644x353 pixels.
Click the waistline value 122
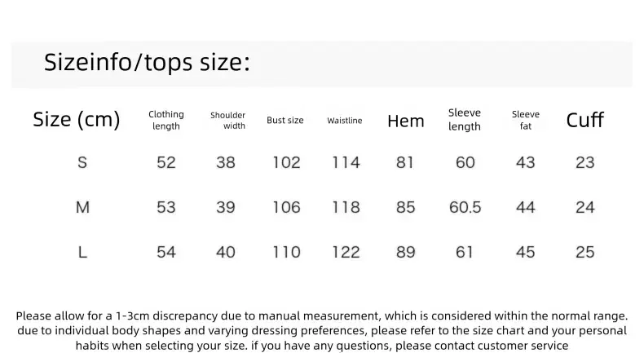346,252
